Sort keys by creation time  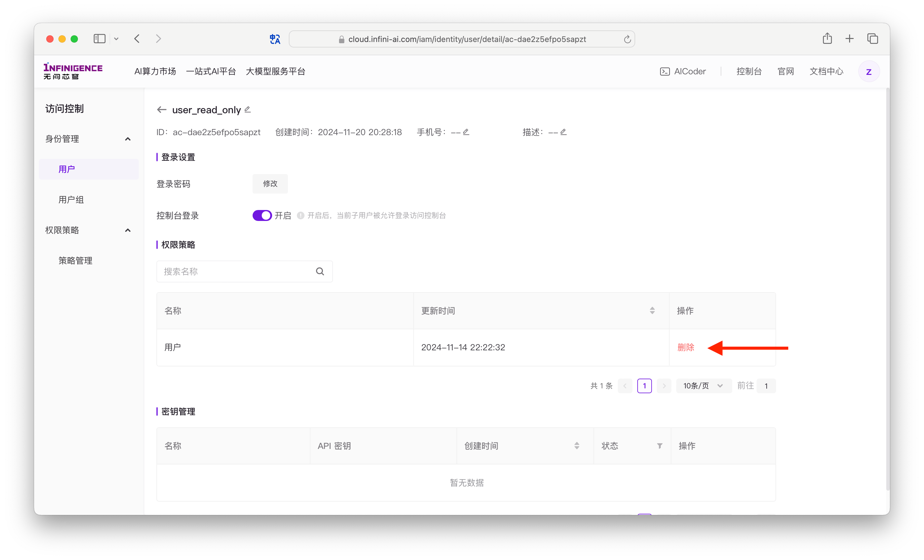click(x=577, y=446)
